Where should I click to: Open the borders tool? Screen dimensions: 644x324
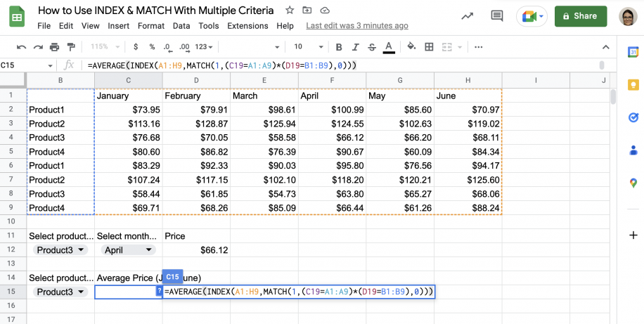429,47
